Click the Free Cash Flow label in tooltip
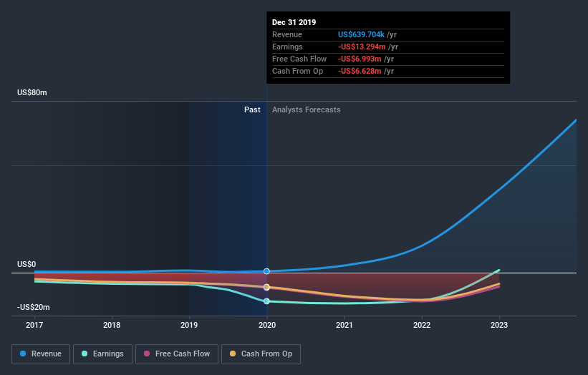588x375 pixels. coord(299,59)
